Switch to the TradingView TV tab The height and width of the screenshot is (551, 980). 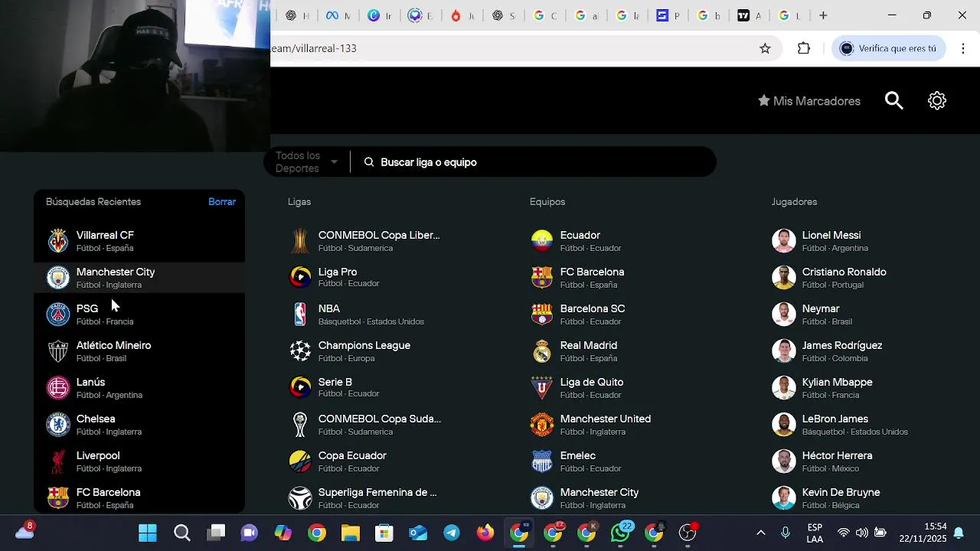click(750, 15)
